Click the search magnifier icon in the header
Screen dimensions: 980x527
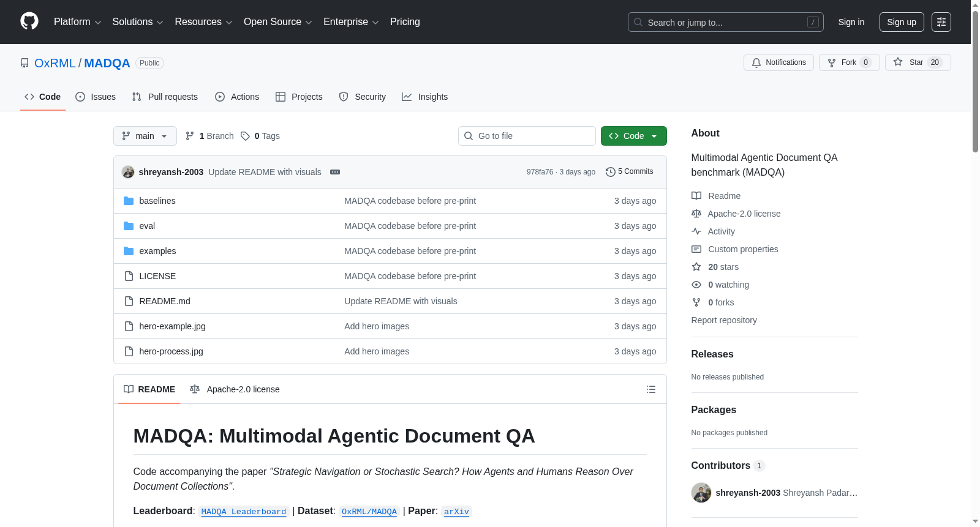pos(638,22)
